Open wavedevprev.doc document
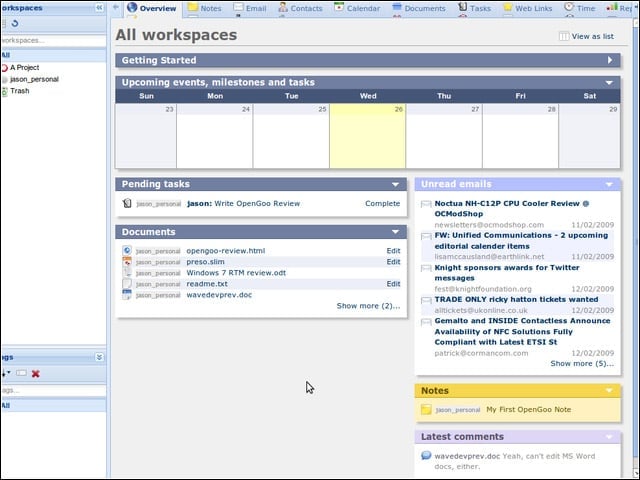Image resolution: width=640 pixels, height=480 pixels. [219, 295]
